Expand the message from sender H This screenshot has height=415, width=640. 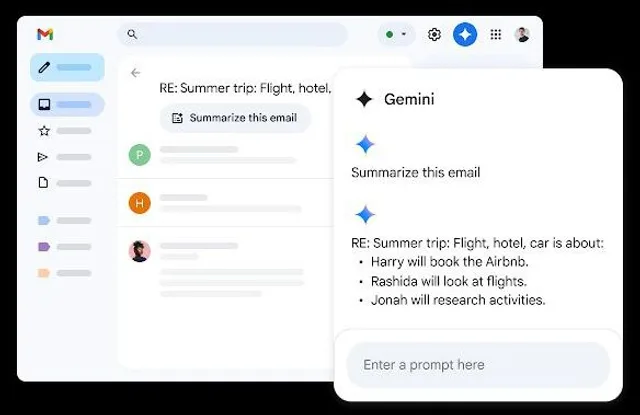coord(227,203)
